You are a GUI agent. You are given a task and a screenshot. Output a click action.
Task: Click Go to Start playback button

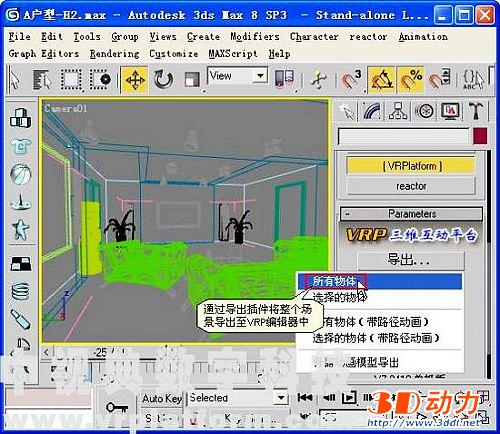(305, 397)
